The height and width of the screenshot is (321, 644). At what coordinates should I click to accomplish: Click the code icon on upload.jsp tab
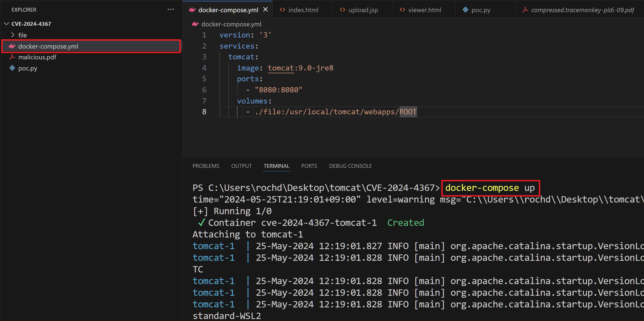click(x=343, y=10)
